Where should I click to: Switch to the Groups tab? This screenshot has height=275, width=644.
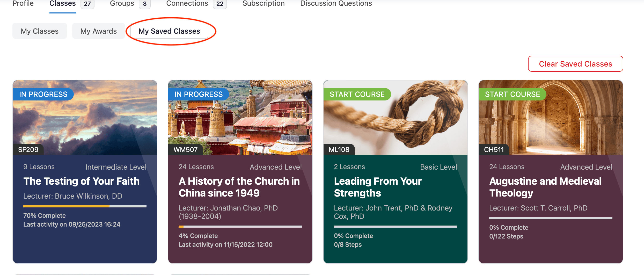(122, 4)
